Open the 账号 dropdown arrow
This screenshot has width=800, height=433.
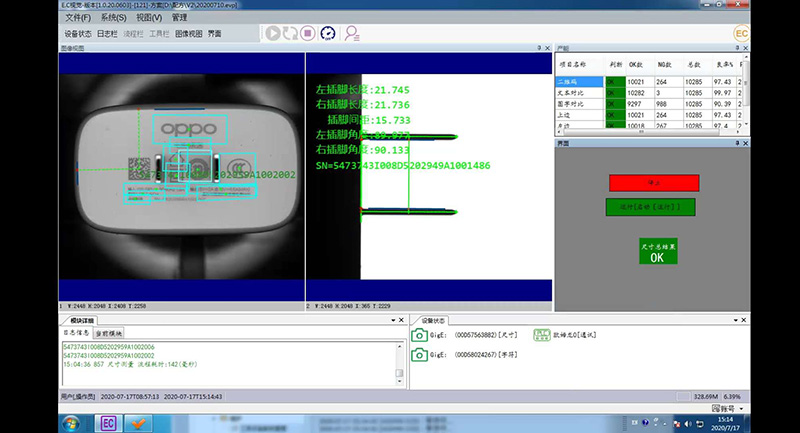tap(741, 409)
